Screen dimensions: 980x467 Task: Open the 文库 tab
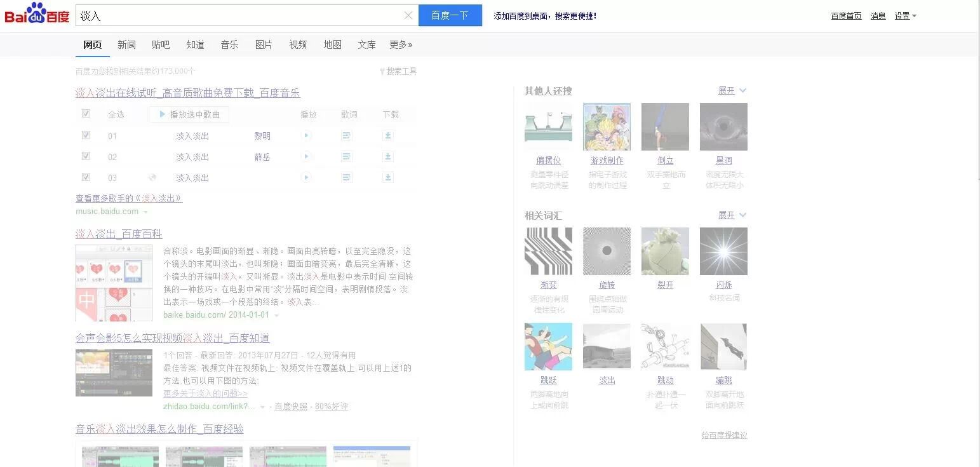click(366, 44)
